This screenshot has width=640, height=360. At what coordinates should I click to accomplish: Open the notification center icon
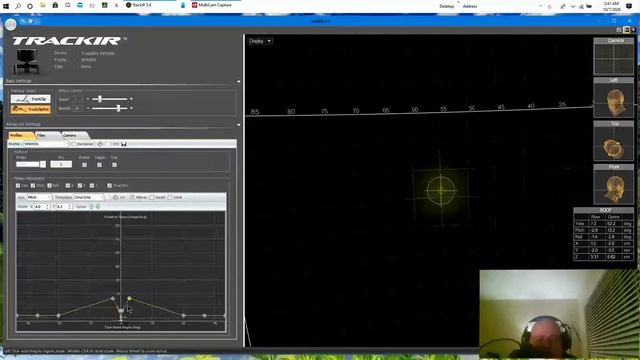pyautogui.click(x=629, y=6)
